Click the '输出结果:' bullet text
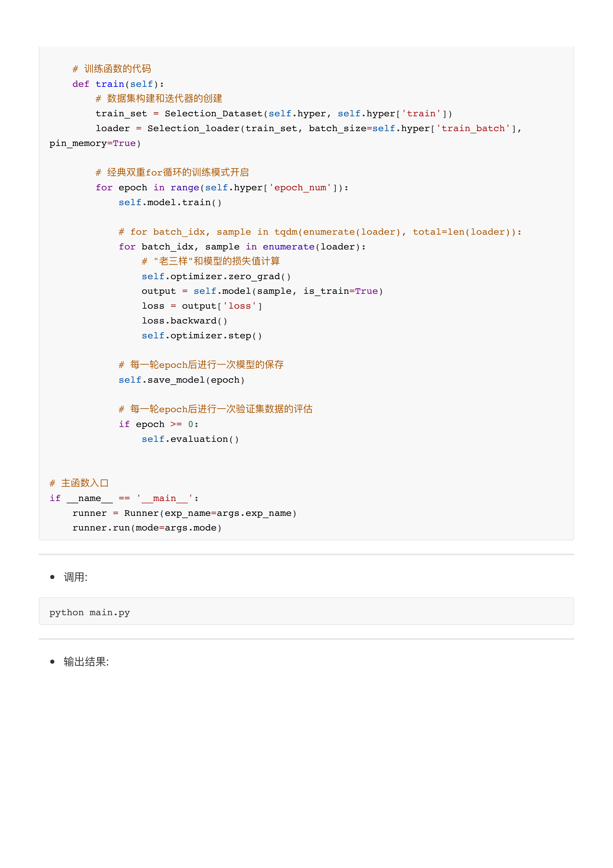Screen dimensions: 613x868 point(86,662)
